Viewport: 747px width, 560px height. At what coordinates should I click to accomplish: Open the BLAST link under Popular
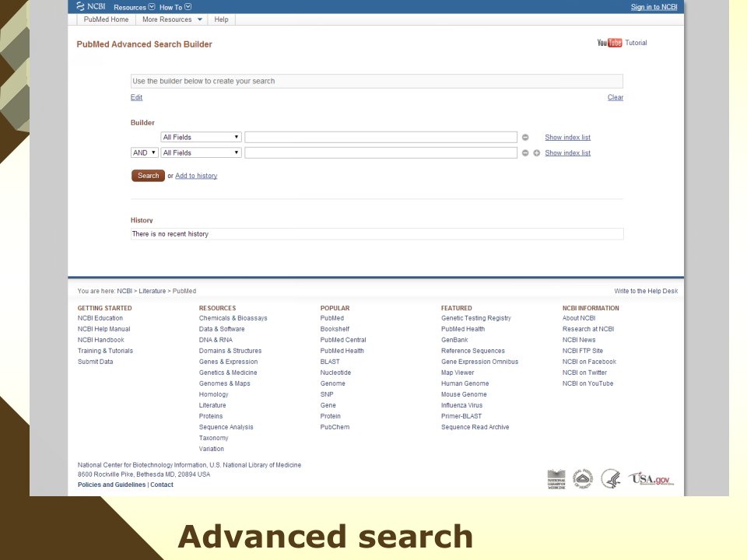[330, 362]
